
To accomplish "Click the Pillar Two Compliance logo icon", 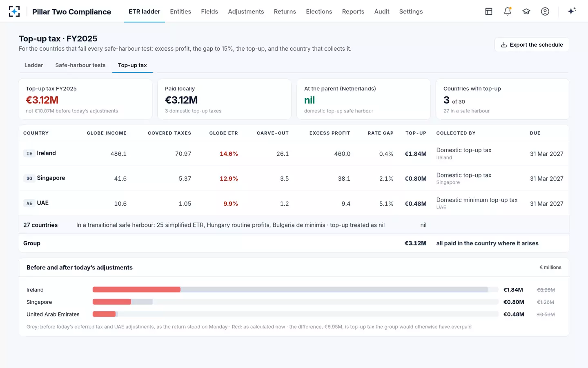I will [14, 11].
